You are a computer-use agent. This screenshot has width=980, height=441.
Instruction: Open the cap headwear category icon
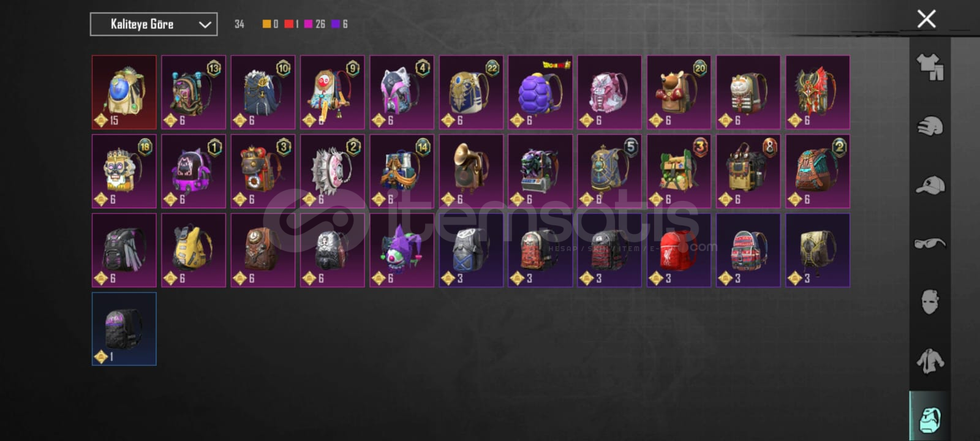[x=930, y=185]
